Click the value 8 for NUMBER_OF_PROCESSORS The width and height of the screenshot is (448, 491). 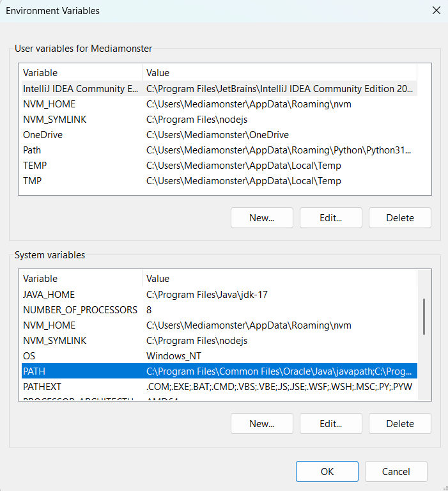(x=149, y=309)
